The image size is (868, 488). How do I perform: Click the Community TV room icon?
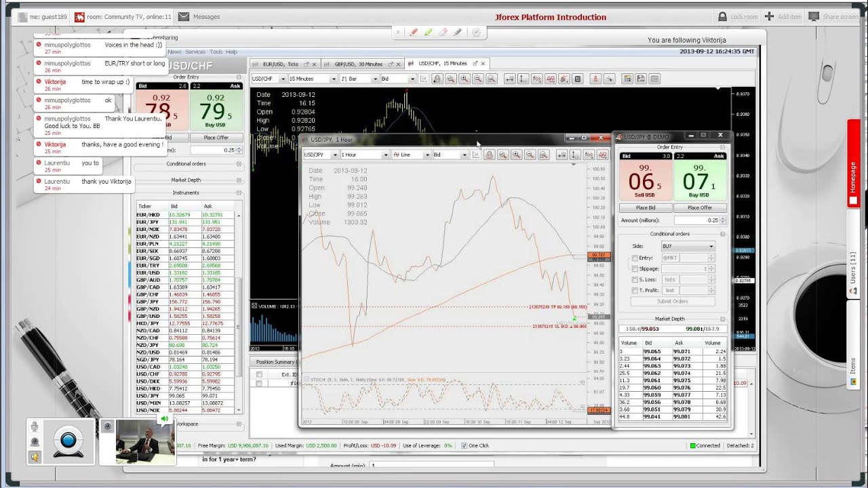(x=80, y=17)
